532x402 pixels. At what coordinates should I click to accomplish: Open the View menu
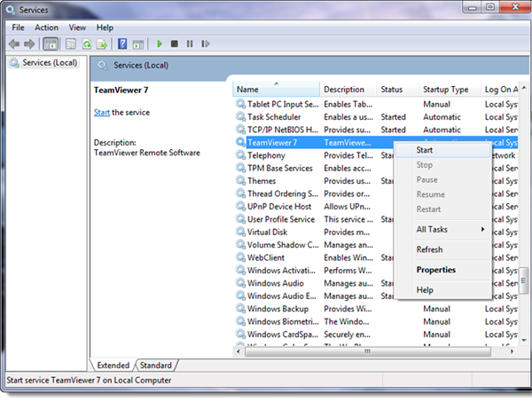(77, 28)
